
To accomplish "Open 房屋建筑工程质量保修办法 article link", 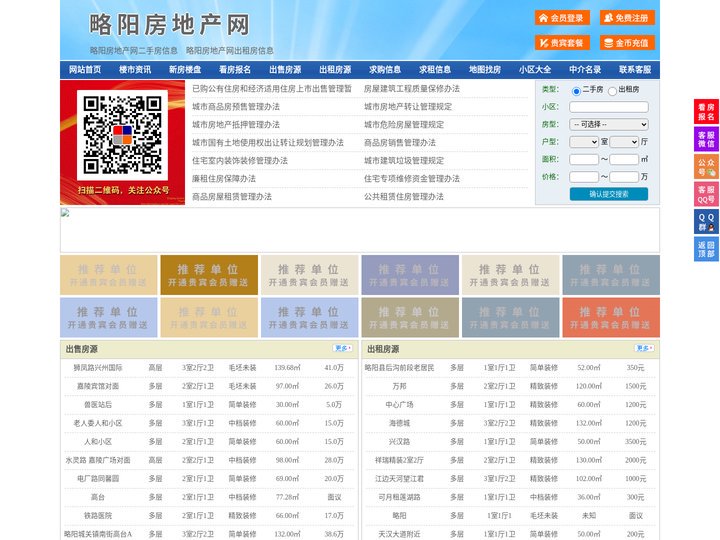I will [412, 89].
